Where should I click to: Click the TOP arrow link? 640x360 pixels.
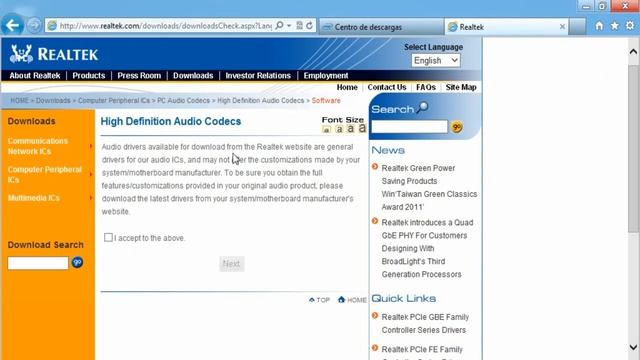(319, 300)
